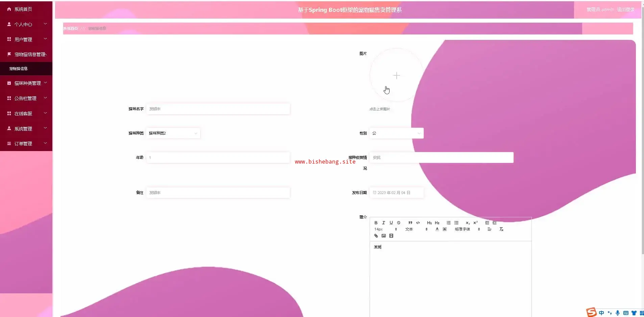Start Sogou voice input
The height and width of the screenshot is (317, 644).
(618, 313)
